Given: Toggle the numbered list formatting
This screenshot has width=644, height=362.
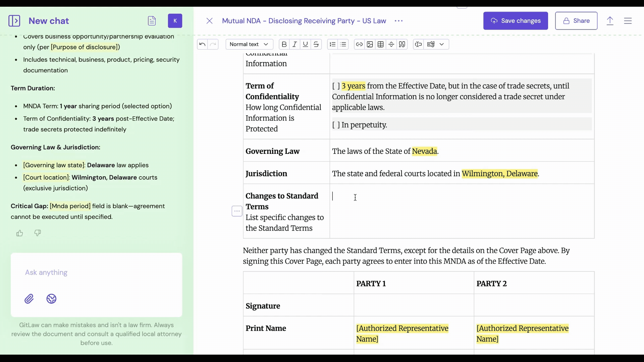Looking at the screenshot, I should pyautogui.click(x=332, y=44).
